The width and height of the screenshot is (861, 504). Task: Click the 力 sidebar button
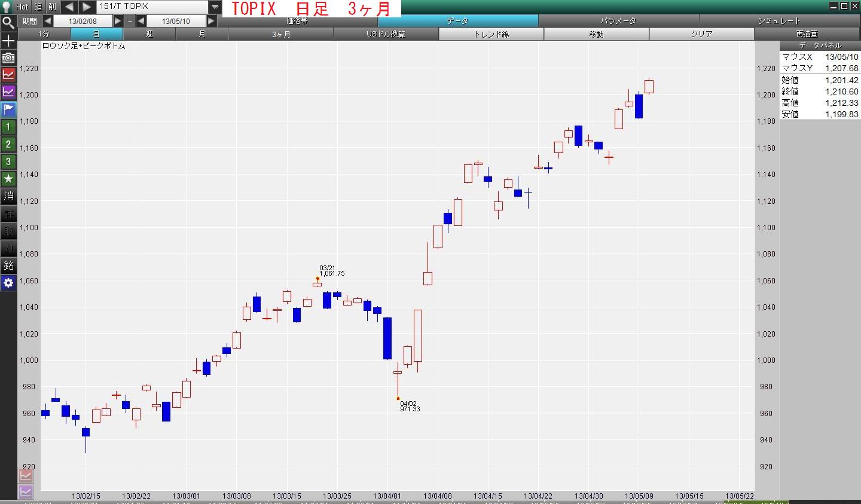[8, 248]
